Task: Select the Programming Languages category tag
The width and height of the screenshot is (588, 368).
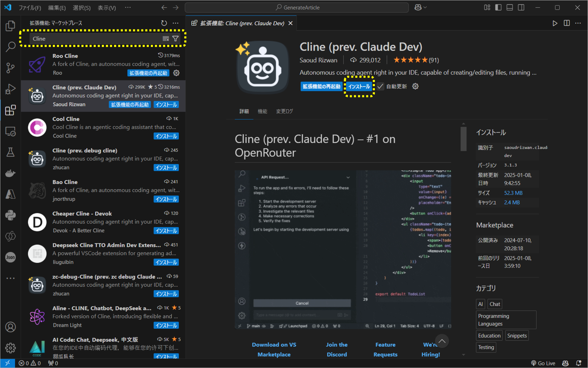Action: [x=506, y=320]
